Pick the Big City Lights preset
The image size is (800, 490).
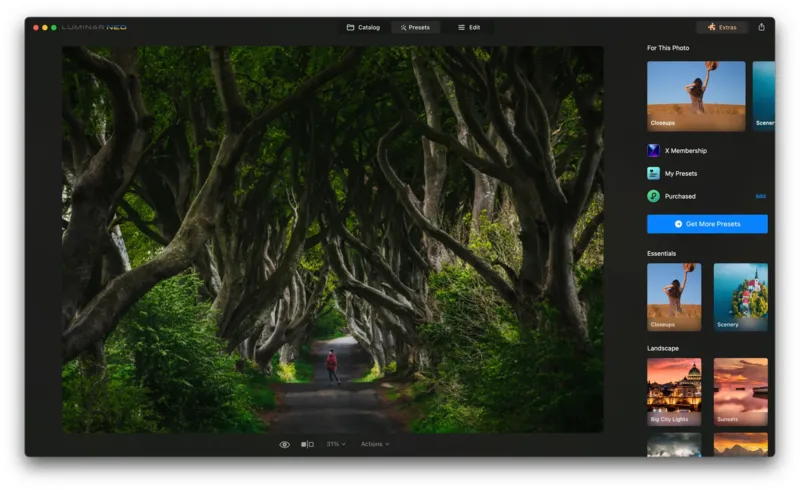[x=674, y=392]
